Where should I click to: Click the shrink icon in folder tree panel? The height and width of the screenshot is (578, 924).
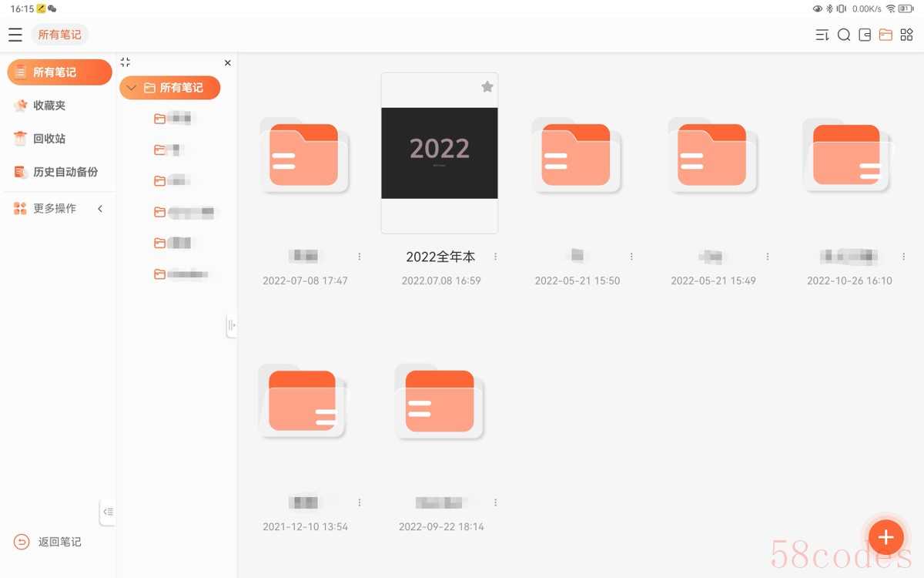pos(126,62)
